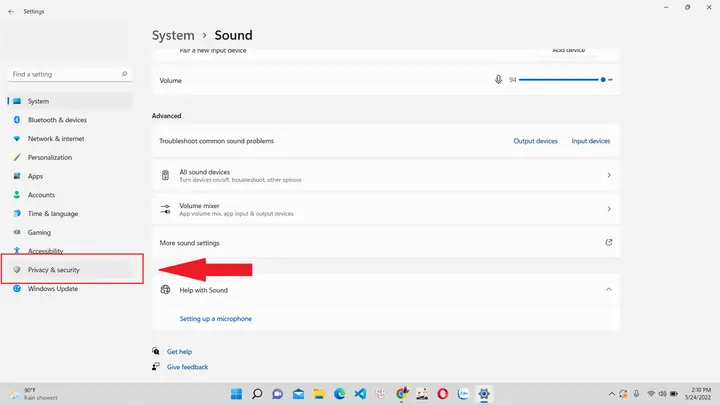This screenshot has height=405, width=720.
Task: Expand All sound devices chevron
Action: pos(609,175)
